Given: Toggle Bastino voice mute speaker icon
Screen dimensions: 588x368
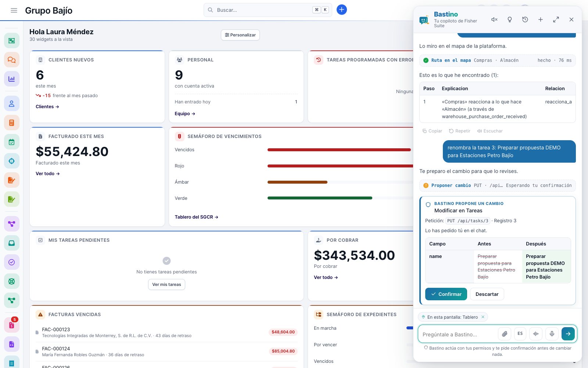Looking at the screenshot, I should pos(494,20).
